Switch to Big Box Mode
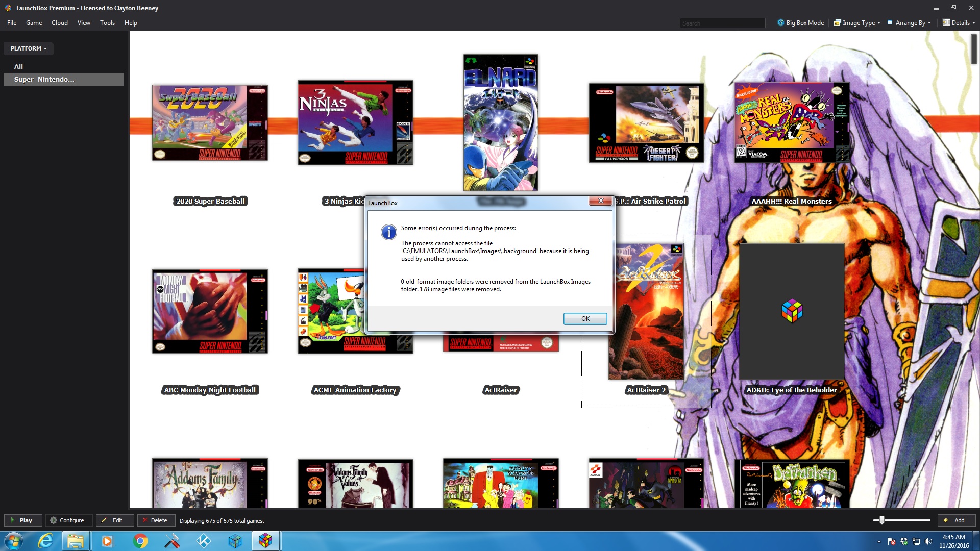 tap(800, 23)
